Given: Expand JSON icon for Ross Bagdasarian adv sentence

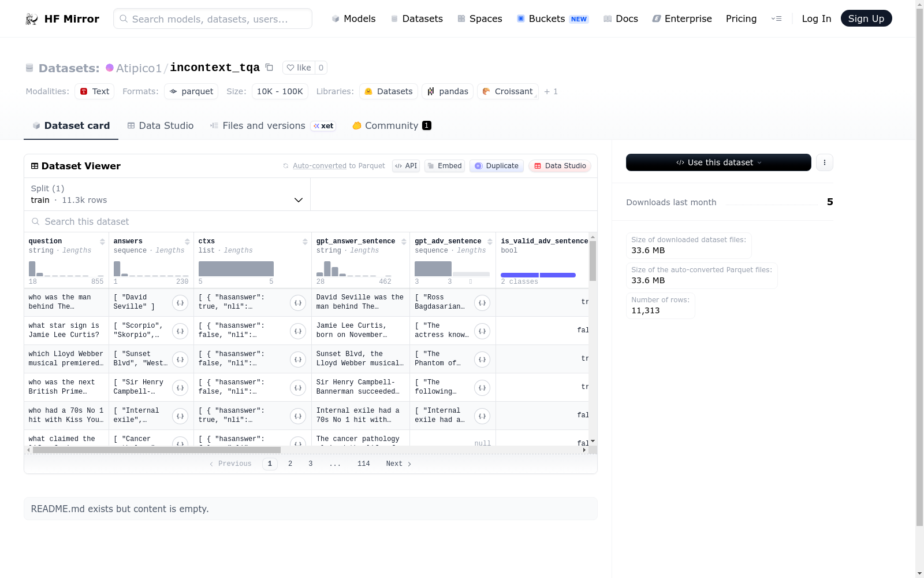Looking at the screenshot, I should tap(482, 302).
